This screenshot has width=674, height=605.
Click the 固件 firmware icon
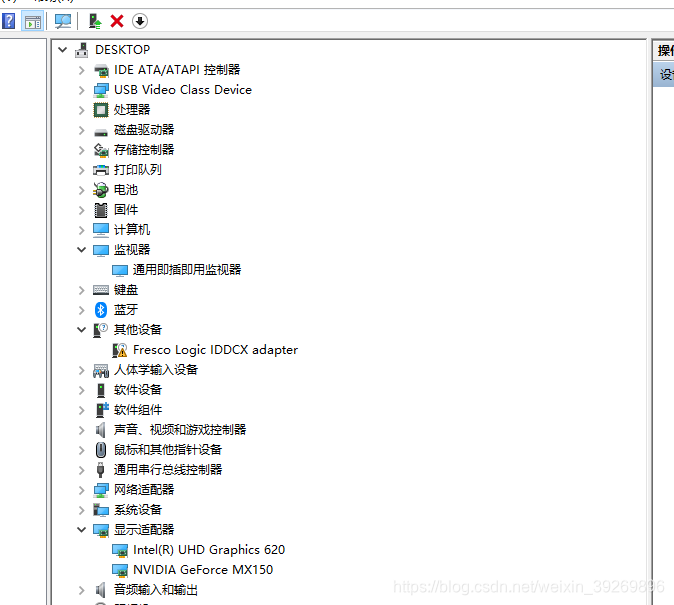click(x=101, y=210)
